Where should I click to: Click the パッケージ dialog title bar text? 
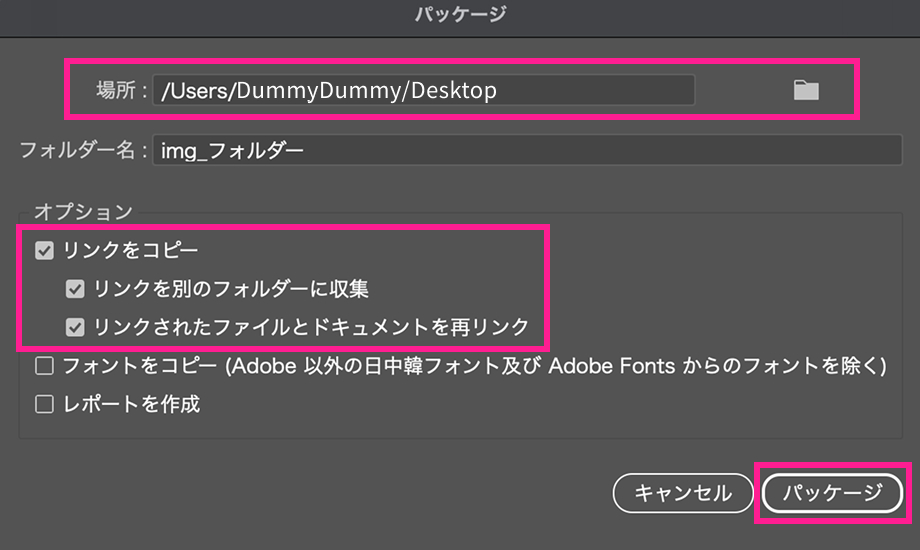[x=459, y=14]
